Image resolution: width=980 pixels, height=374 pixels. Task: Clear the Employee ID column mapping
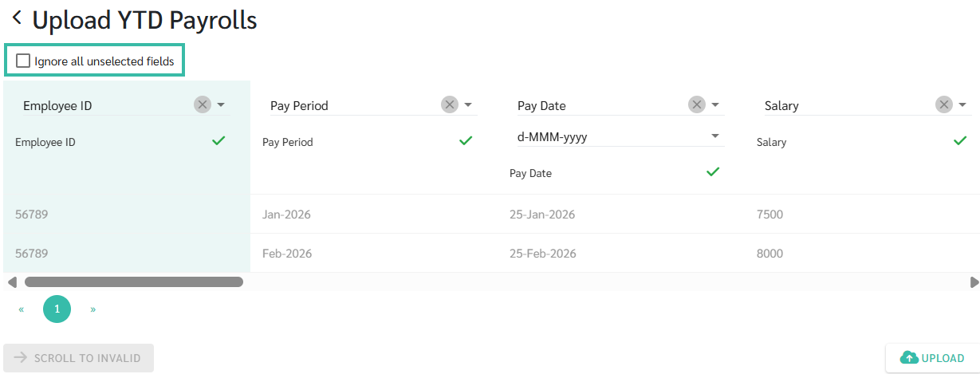click(202, 104)
